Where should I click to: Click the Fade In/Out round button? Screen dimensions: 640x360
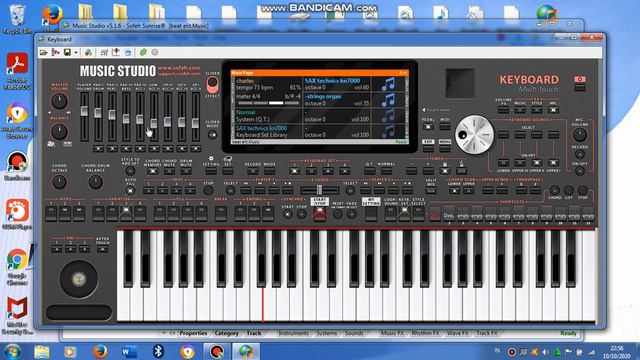click(x=351, y=214)
